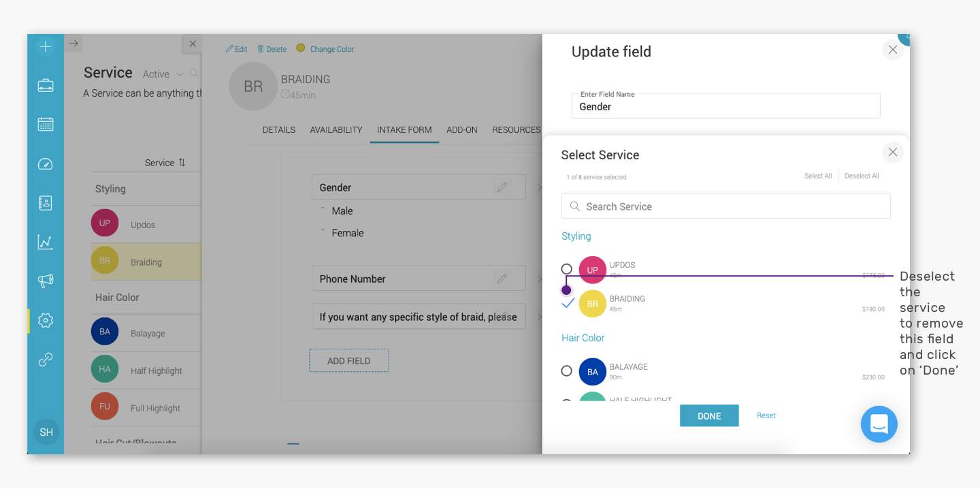This screenshot has height=489, width=980.
Task: Open the calendar icon in sidebar
Action: coord(46,124)
